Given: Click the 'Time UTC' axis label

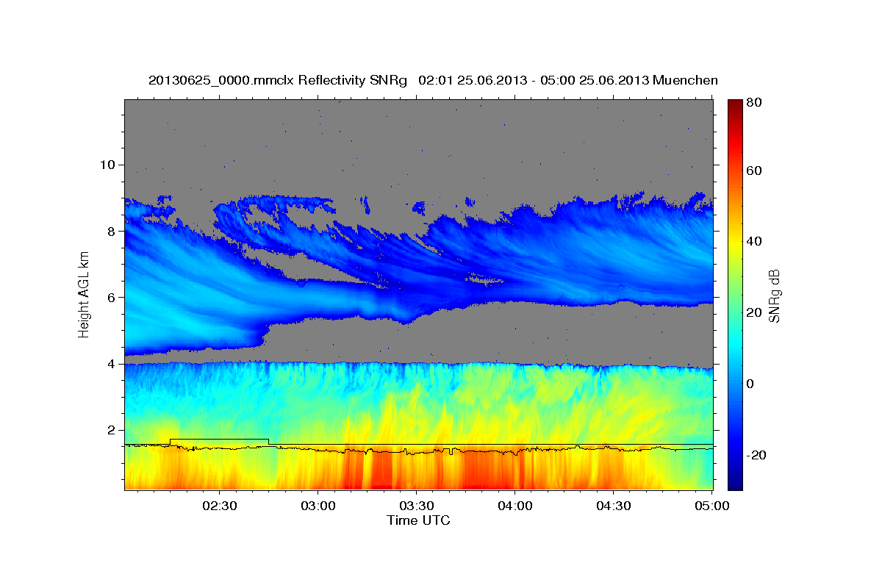Looking at the screenshot, I should click(418, 520).
